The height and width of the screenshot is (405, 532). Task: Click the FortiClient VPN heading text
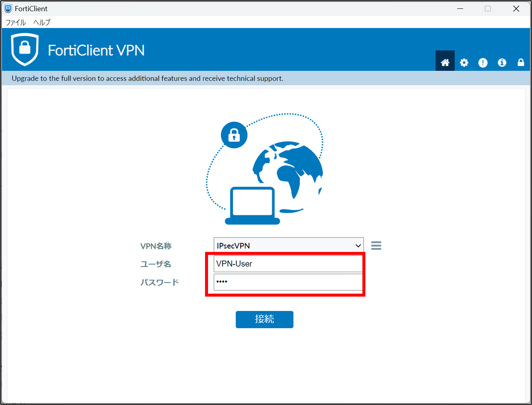[96, 50]
